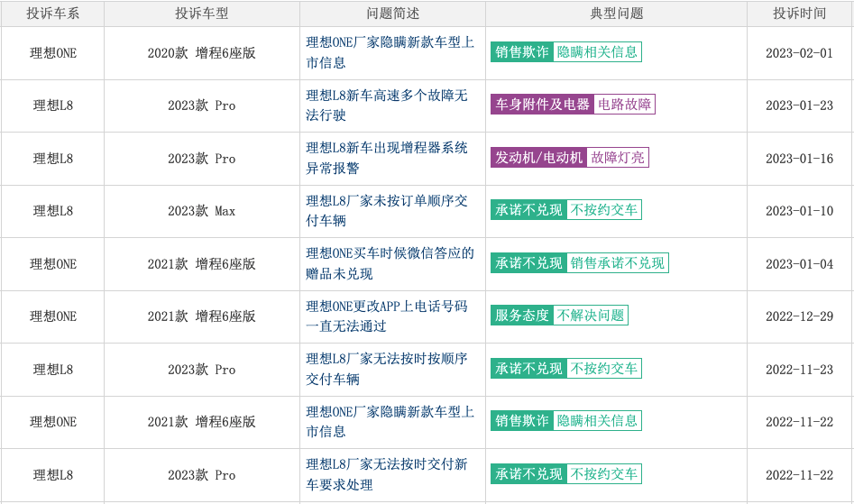Click the 投诉车系 column header
The image size is (854, 504).
(x=53, y=13)
